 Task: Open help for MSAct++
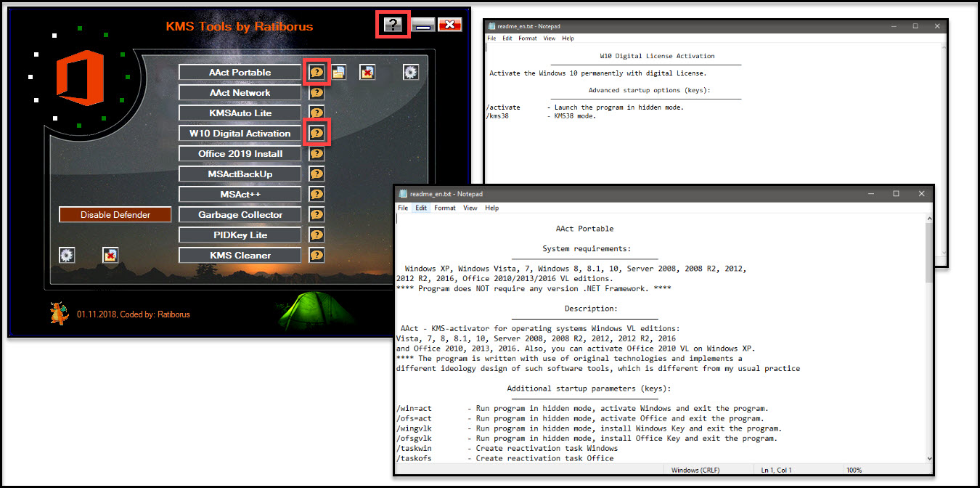coord(317,194)
